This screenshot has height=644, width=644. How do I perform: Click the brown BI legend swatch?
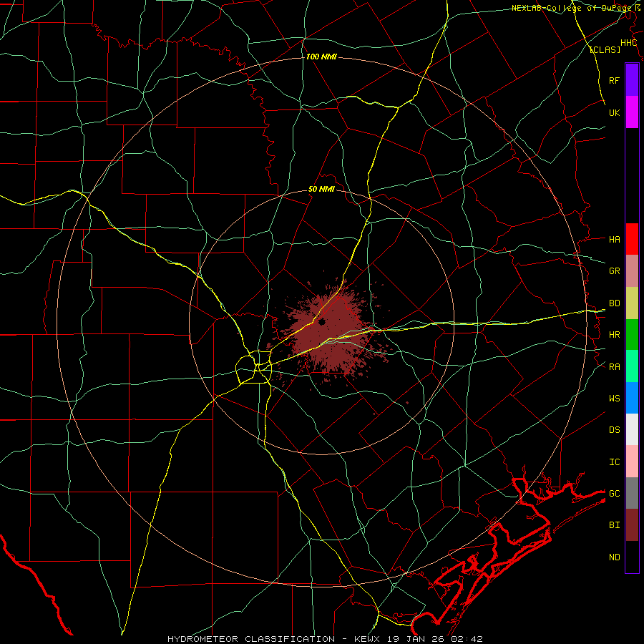[632, 525]
